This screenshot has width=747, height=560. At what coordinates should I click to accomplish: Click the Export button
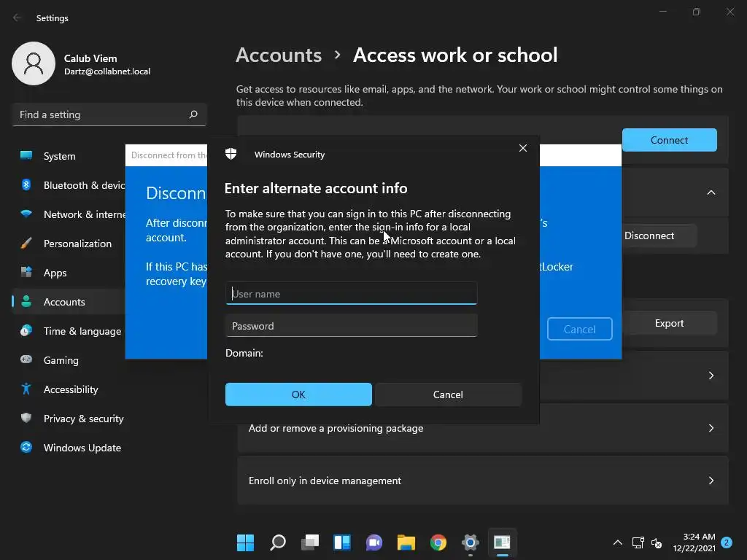pos(669,323)
